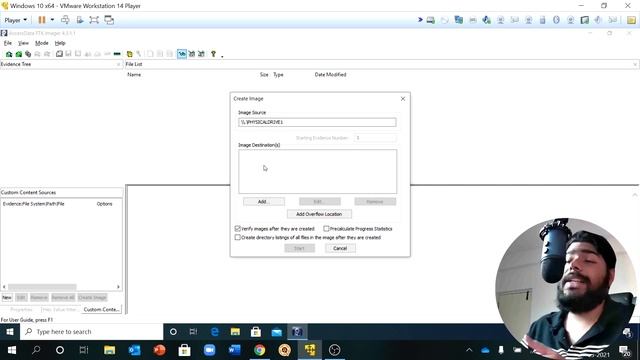This screenshot has width=640, height=360.
Task: Uncheck Verify images after they are created
Action: click(x=238, y=229)
